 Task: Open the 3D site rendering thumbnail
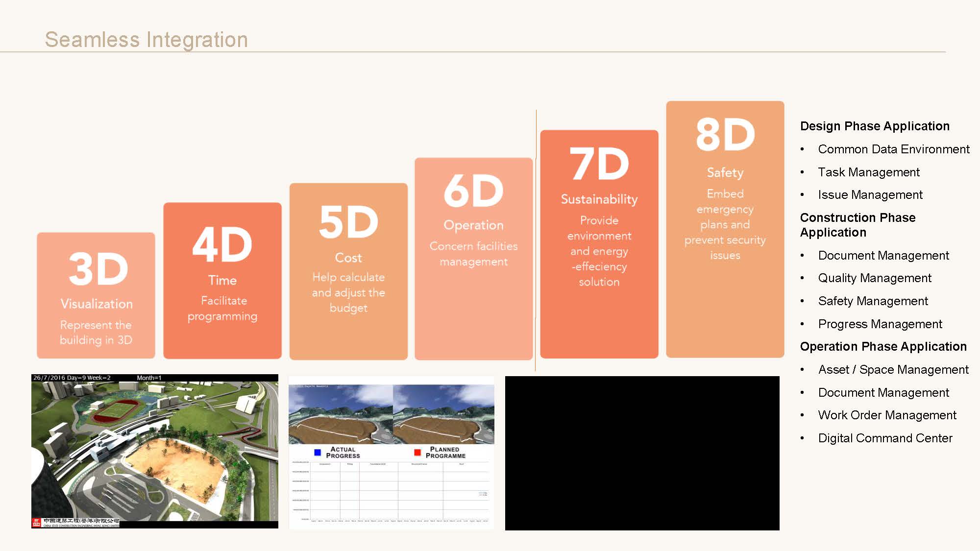[x=155, y=451]
